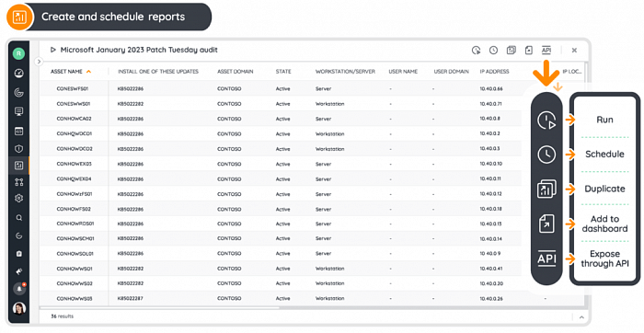Click the API icon in top toolbar
Viewport: 644px width, 333px height.
click(546, 50)
